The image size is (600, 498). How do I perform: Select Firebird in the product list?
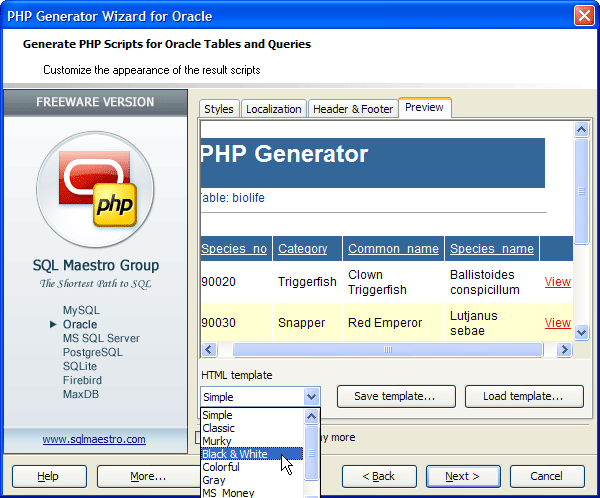82,380
